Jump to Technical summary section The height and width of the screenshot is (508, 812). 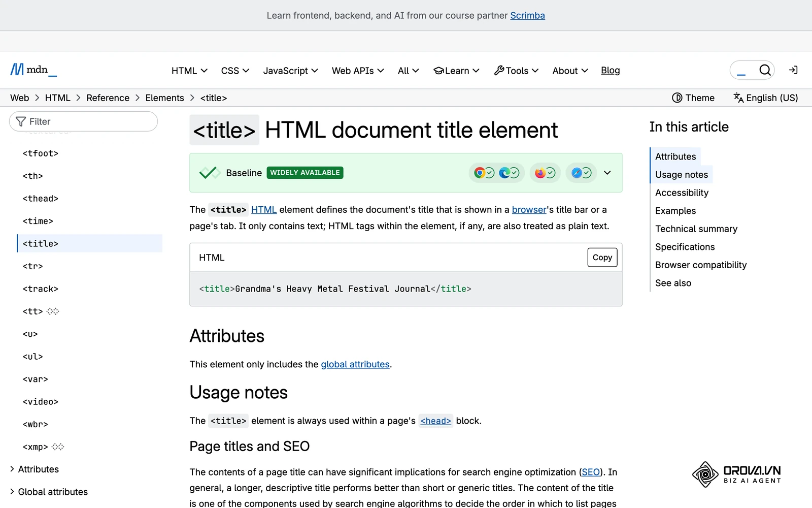tap(696, 229)
